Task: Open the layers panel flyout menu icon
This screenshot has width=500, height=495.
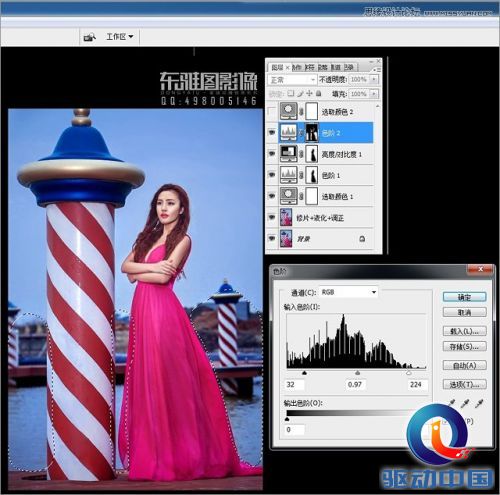Action: pos(376,70)
